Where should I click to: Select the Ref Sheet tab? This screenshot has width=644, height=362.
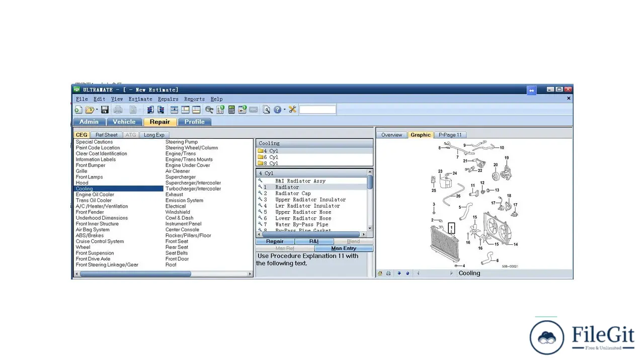point(106,135)
